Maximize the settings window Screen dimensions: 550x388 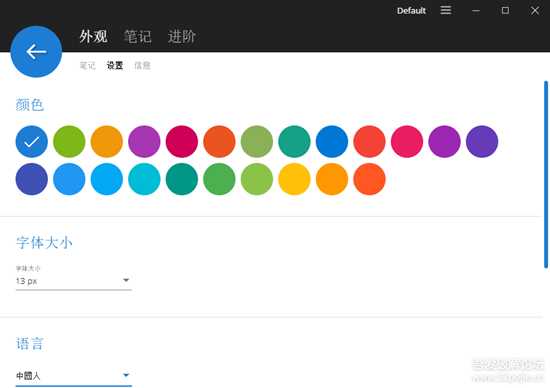(x=505, y=10)
